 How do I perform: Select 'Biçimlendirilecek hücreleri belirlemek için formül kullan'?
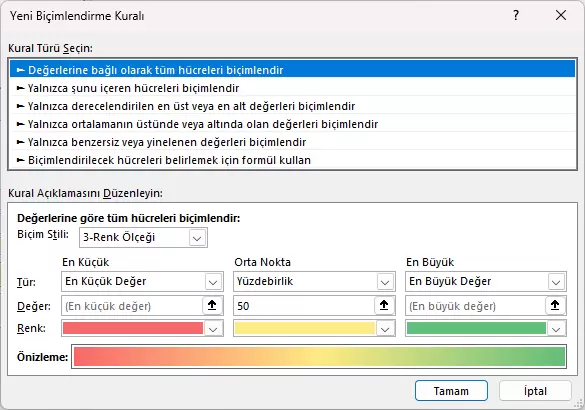[x=292, y=160]
